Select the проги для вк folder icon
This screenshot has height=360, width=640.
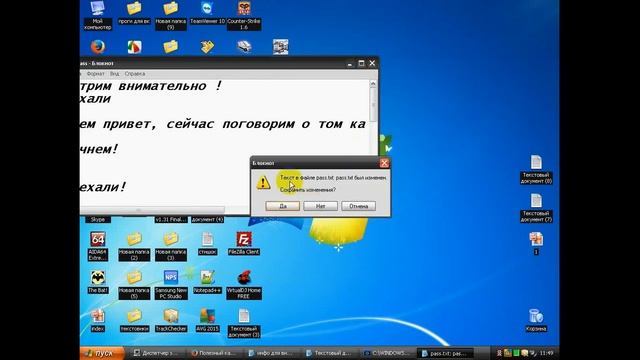[x=134, y=13]
